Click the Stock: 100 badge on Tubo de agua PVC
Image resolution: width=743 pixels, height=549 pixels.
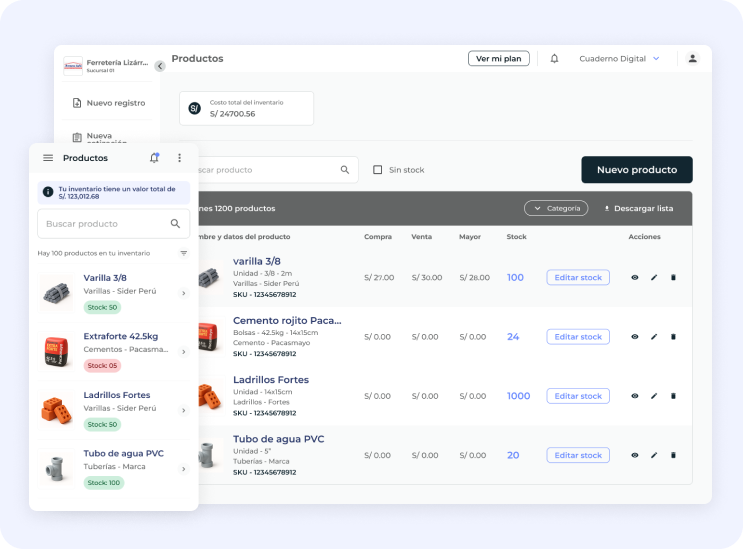tap(103, 483)
